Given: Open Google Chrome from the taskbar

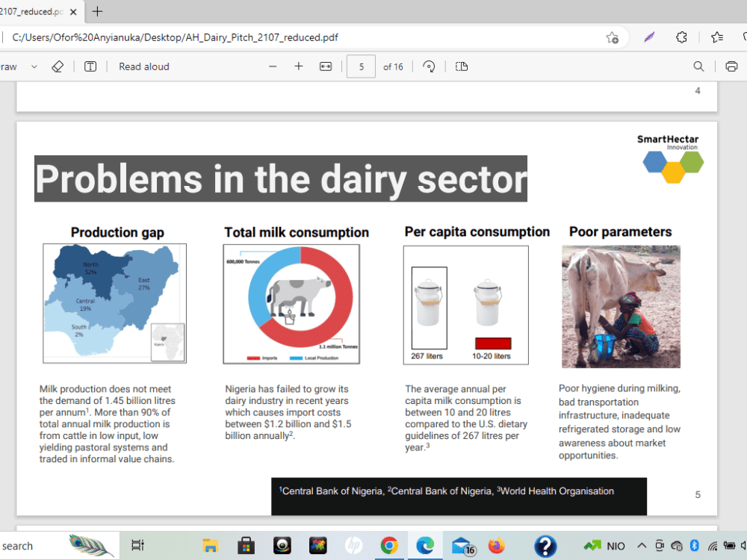Looking at the screenshot, I should pyautogui.click(x=389, y=546).
